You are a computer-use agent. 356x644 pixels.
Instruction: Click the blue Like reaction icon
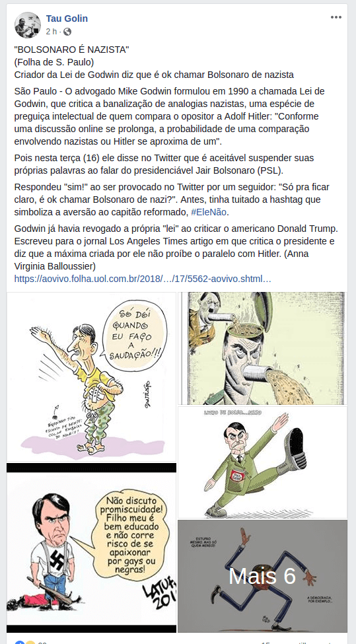(x=19, y=643)
